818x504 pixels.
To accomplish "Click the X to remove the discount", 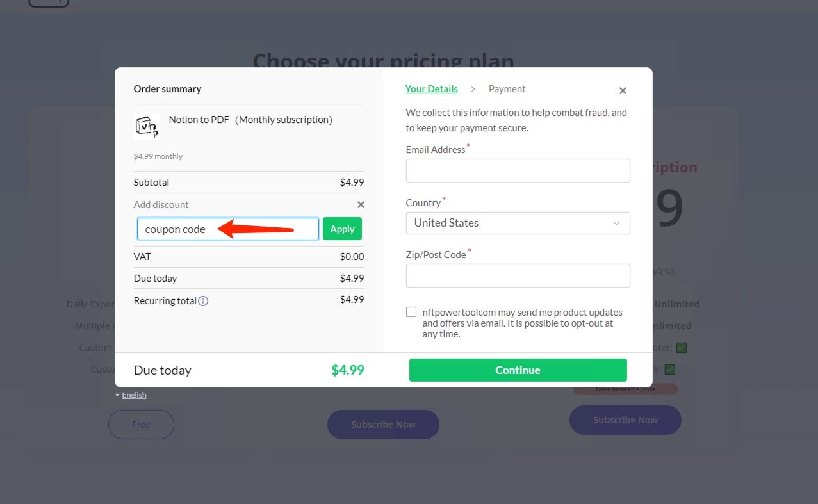I will click(x=361, y=205).
